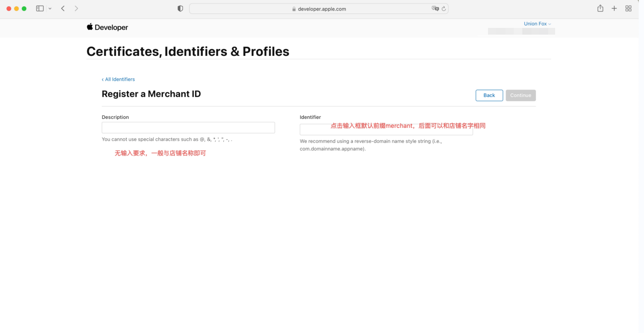Click the Continue button

pyautogui.click(x=520, y=95)
